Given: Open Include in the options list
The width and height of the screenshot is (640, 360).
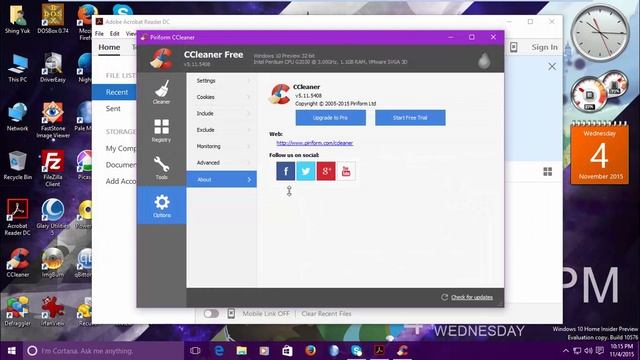Looking at the screenshot, I should tap(222, 113).
